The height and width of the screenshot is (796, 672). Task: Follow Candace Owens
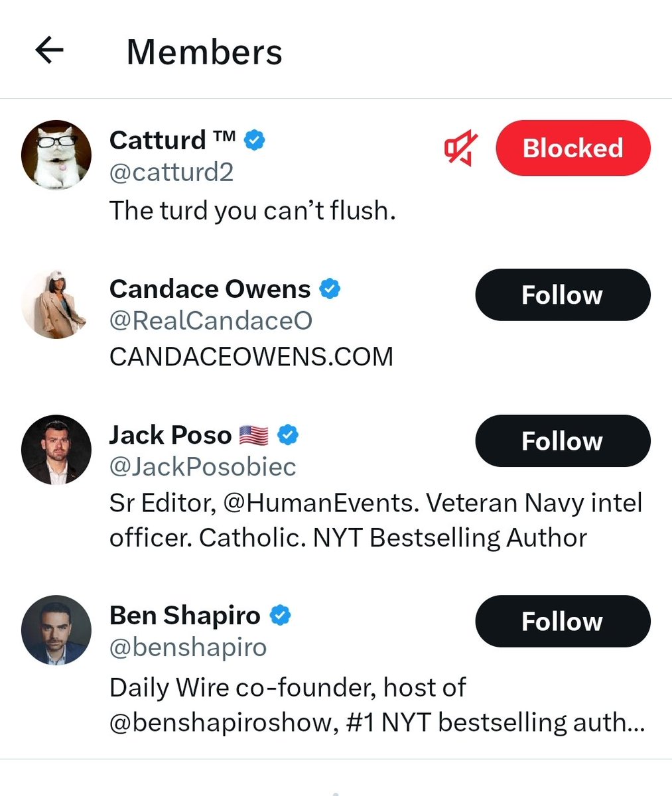(x=563, y=295)
